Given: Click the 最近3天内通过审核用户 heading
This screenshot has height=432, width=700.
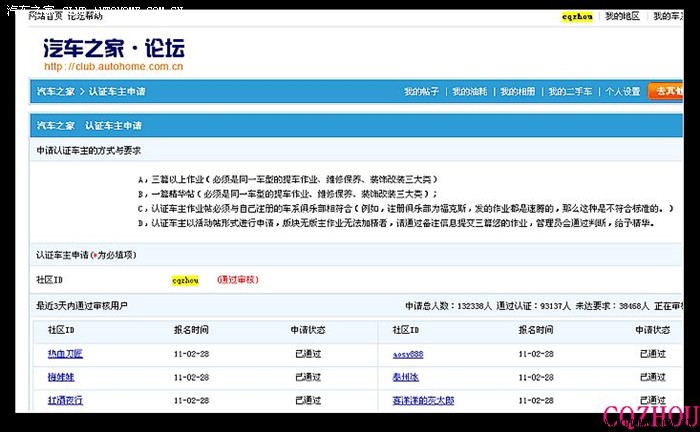Looking at the screenshot, I should point(82,306).
